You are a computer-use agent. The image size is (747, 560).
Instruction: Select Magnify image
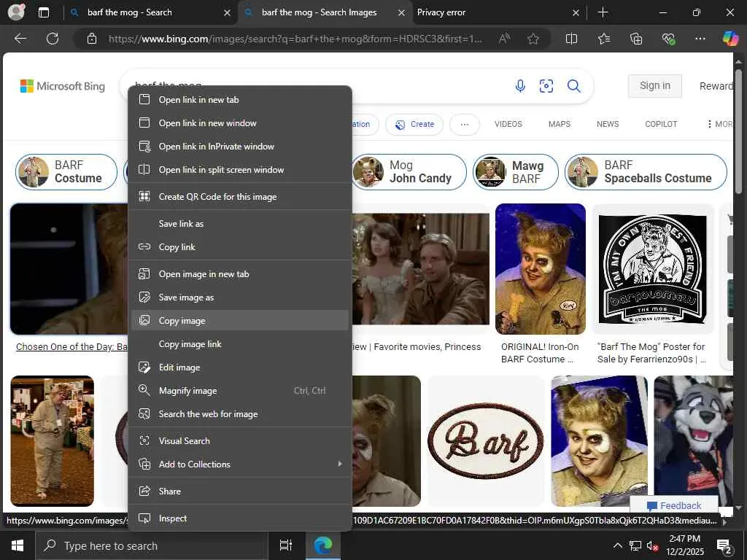[x=240, y=391]
